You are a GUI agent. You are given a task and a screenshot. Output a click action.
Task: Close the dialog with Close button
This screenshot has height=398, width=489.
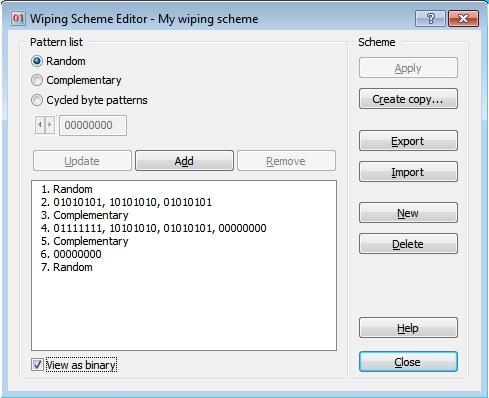pos(408,362)
